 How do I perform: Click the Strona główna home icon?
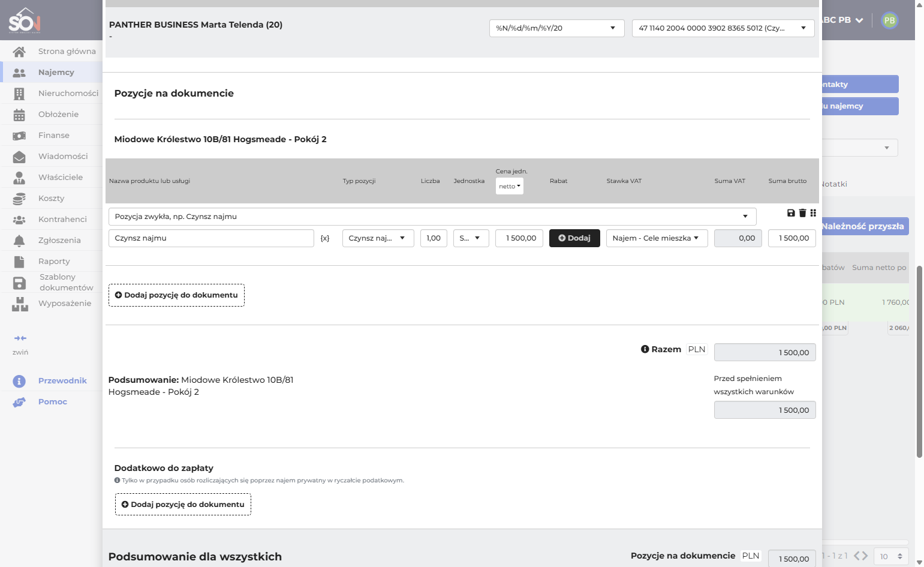(x=19, y=52)
